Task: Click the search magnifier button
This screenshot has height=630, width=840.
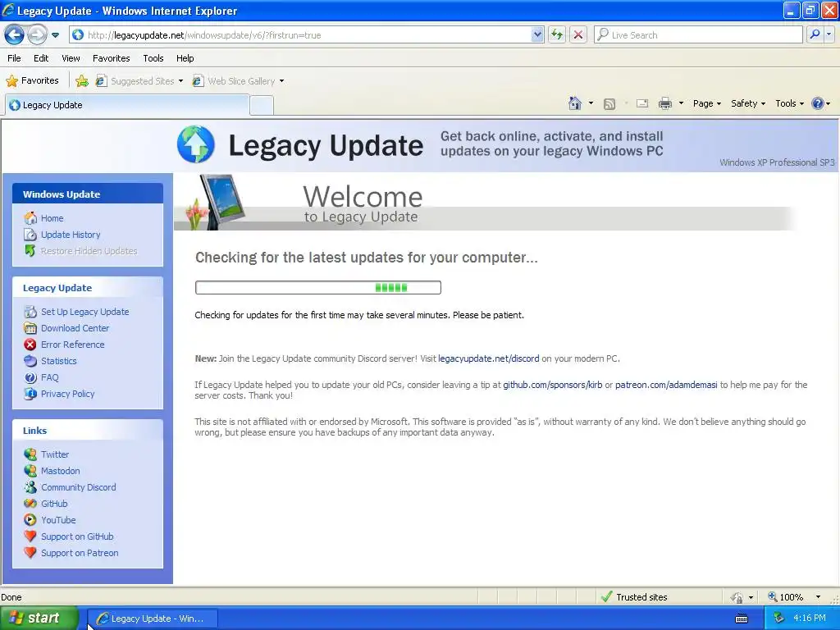Action: tap(815, 34)
